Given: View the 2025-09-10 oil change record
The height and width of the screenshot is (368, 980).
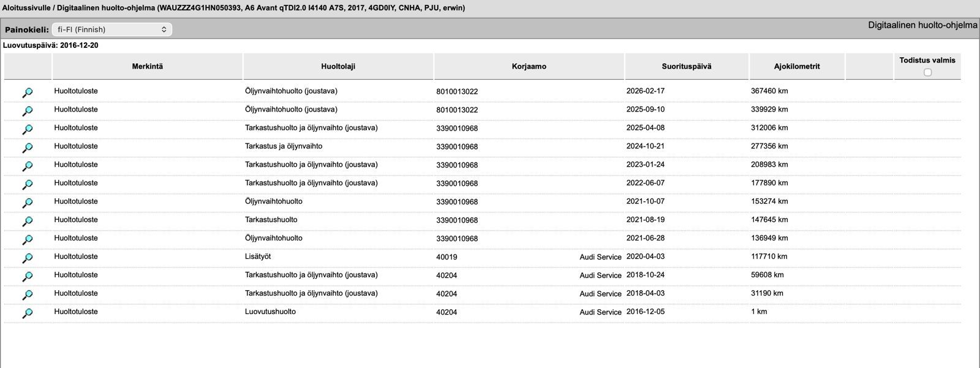Looking at the screenshot, I should [28, 111].
